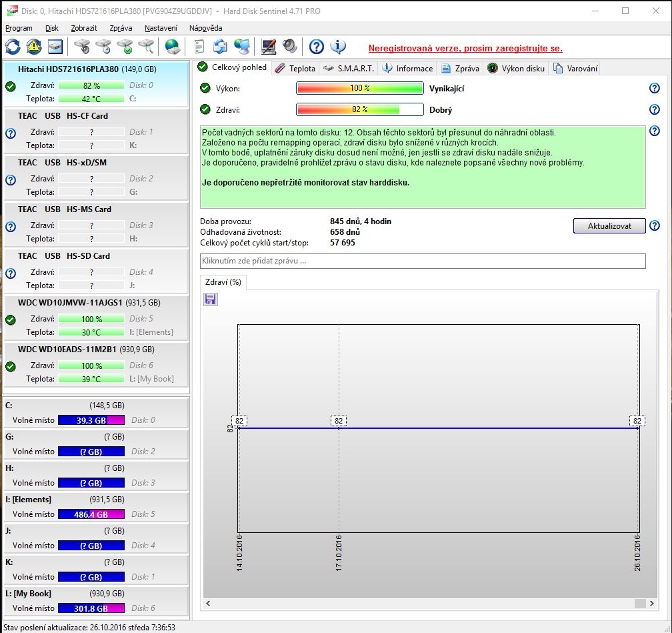This screenshot has width=672, height=633.
Task: Open the Zobrazit menu
Action: tap(84, 28)
